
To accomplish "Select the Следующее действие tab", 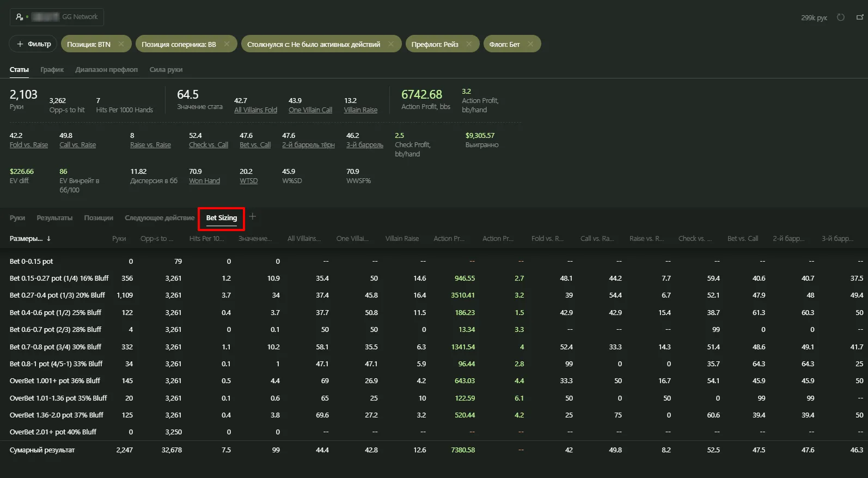I will click(x=159, y=218).
